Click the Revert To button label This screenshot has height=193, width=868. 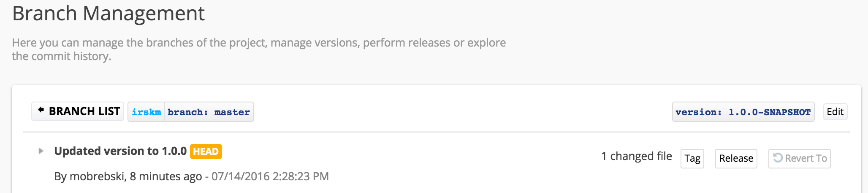point(806,158)
